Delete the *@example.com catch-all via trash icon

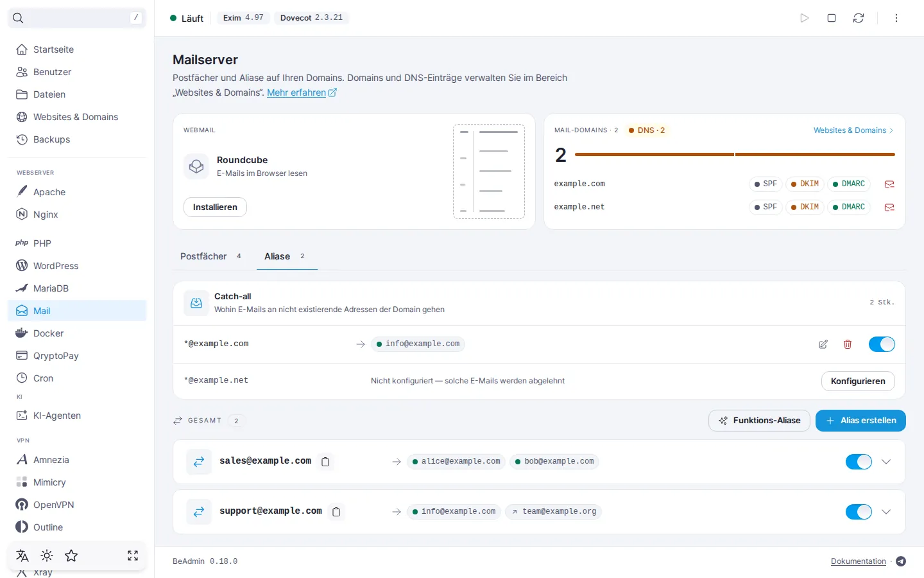tap(848, 344)
